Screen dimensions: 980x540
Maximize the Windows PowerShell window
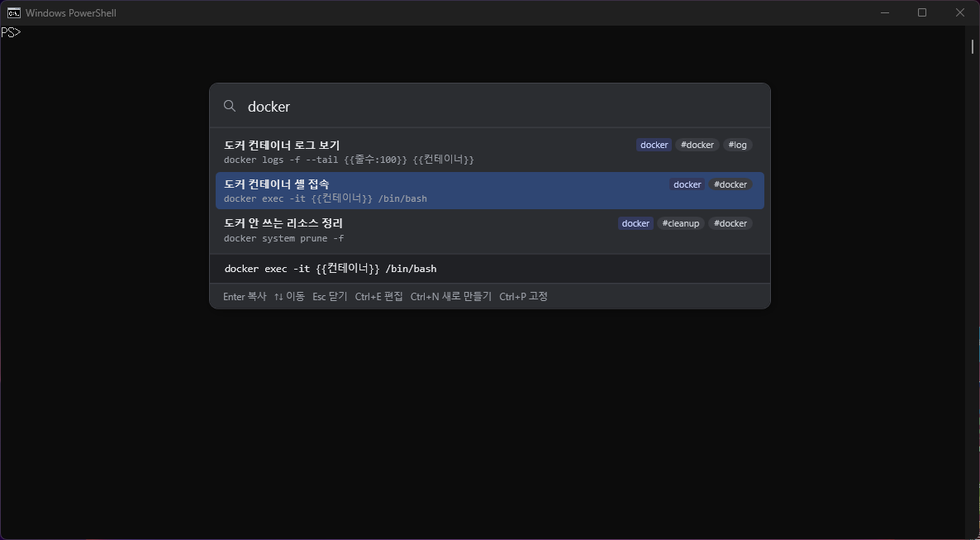coord(922,12)
